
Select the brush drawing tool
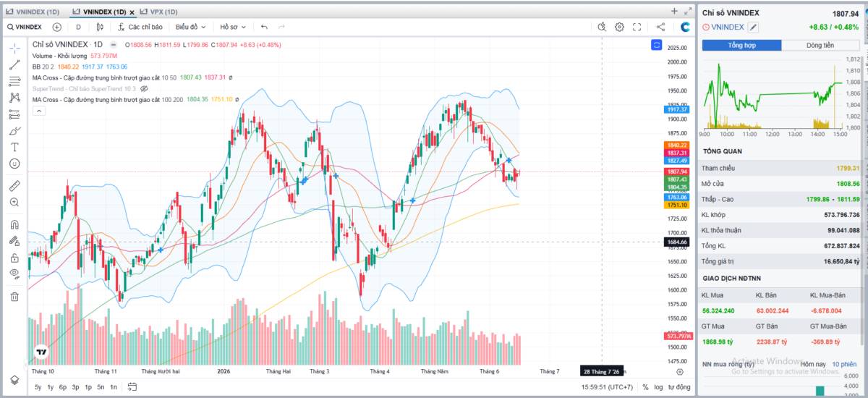click(14, 131)
